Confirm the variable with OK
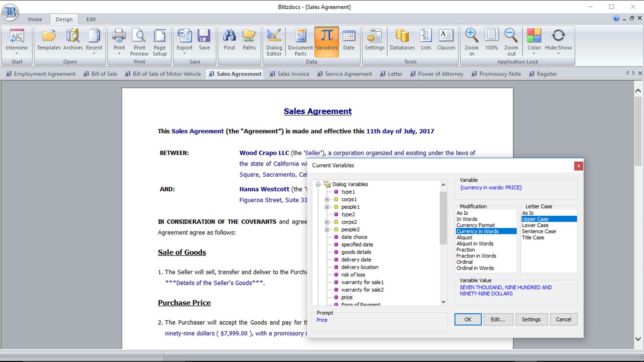 468,319
